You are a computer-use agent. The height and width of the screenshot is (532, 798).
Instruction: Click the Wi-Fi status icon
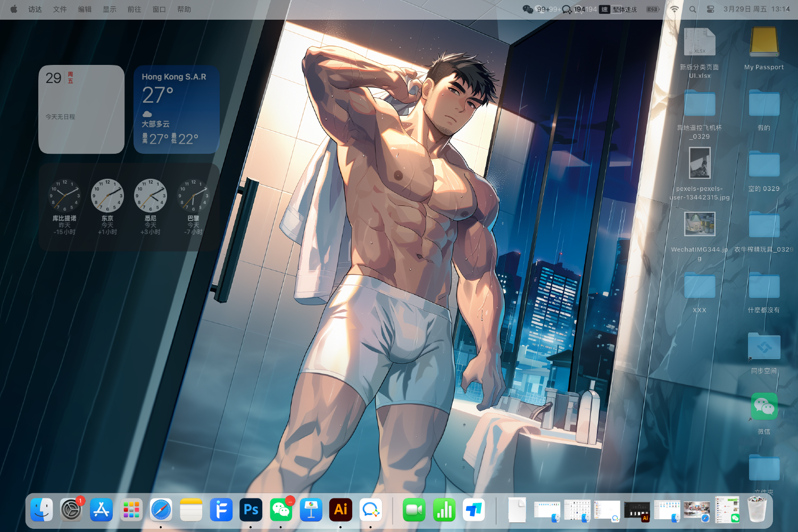[x=674, y=9]
